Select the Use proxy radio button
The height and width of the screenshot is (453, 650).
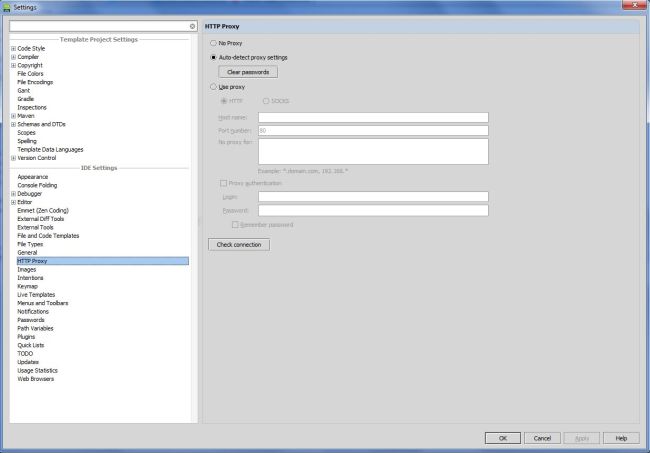(213, 87)
